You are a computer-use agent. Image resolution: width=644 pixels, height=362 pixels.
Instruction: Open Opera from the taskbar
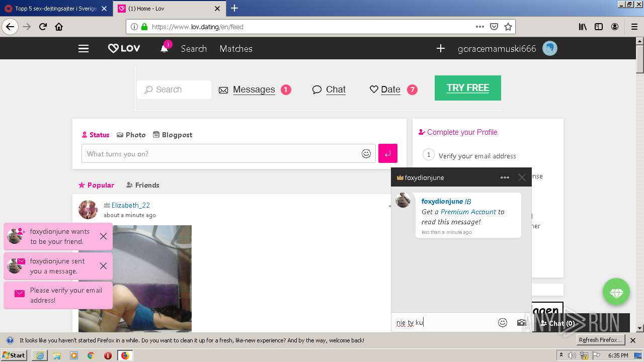(x=108, y=355)
